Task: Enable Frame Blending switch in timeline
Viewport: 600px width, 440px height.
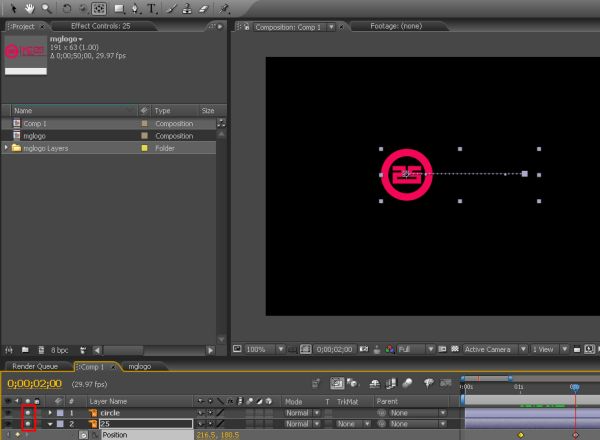Action: coord(391,383)
